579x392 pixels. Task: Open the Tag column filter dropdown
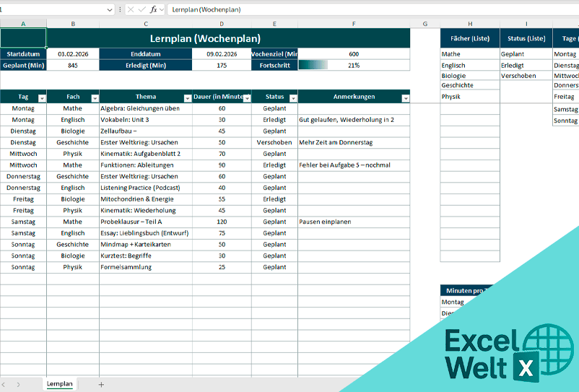coord(41,97)
